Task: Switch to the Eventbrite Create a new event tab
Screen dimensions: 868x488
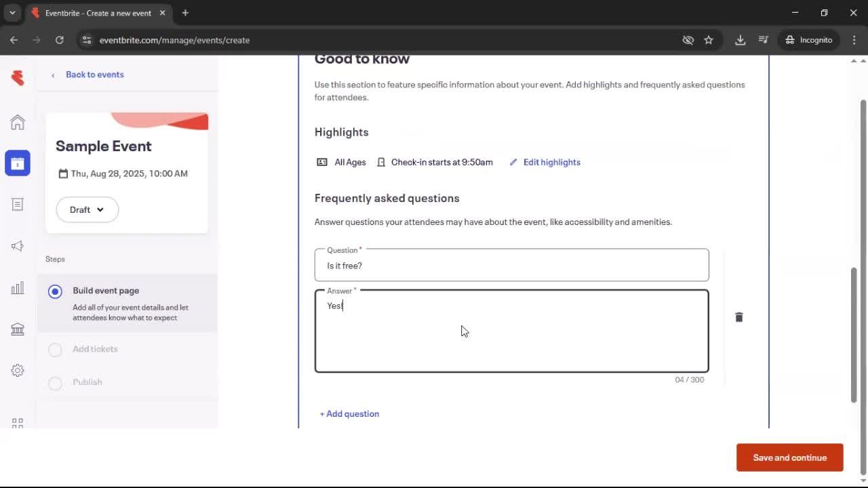Action: click(98, 13)
